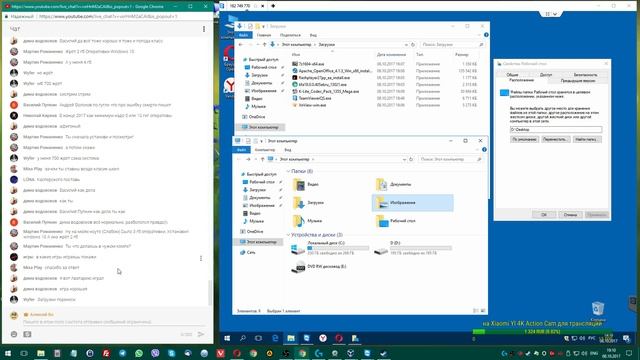Open Документы folder in Папки section
Image resolution: width=640 pixels, height=360 pixels.
[394, 184]
